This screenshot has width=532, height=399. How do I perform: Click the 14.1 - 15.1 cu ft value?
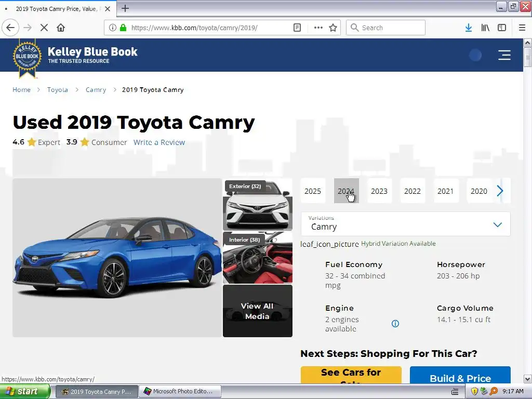(463, 320)
